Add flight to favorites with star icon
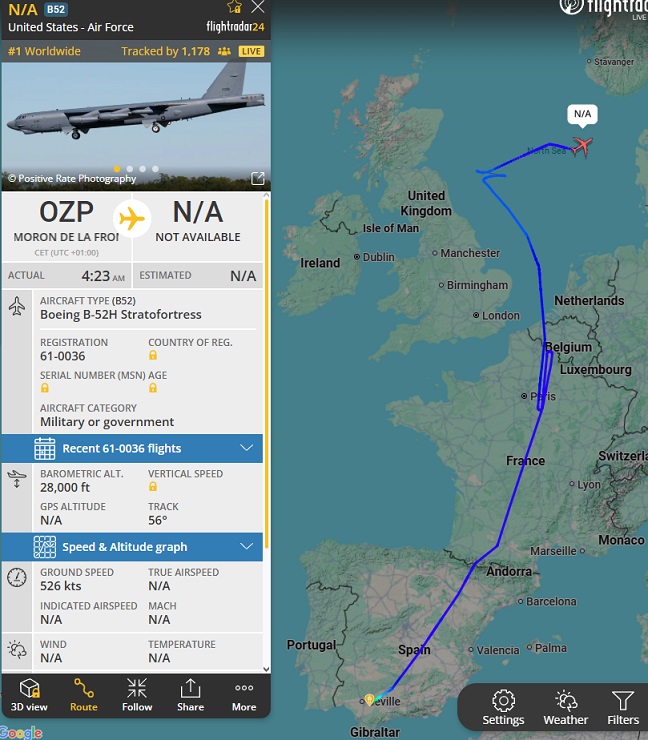This screenshot has height=740, width=648. (235, 7)
